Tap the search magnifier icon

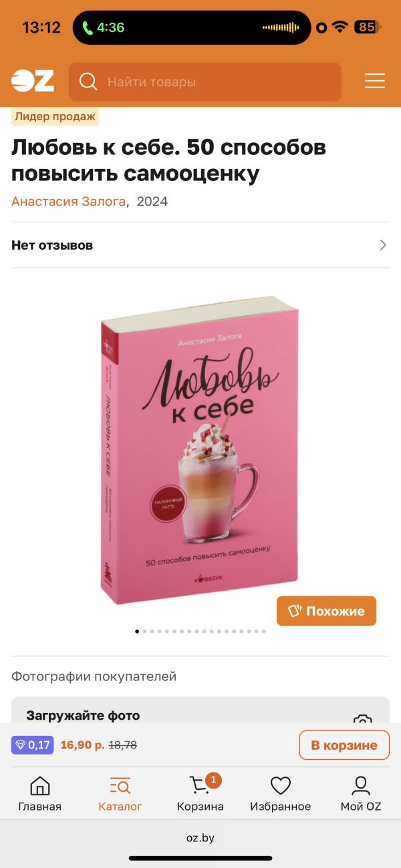click(x=88, y=81)
